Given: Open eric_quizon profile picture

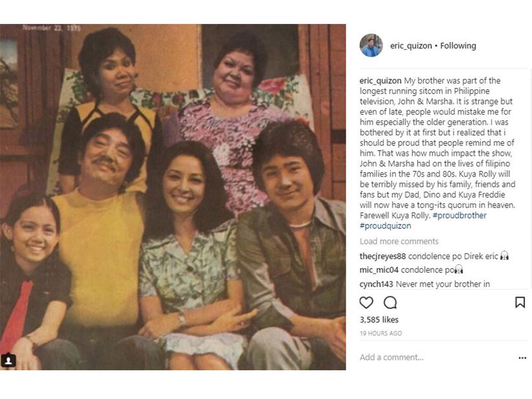Looking at the screenshot, I should 371,45.
